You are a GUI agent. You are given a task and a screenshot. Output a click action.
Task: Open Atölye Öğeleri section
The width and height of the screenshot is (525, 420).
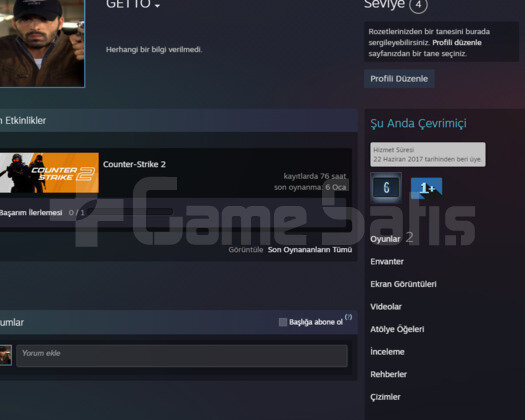(x=397, y=329)
